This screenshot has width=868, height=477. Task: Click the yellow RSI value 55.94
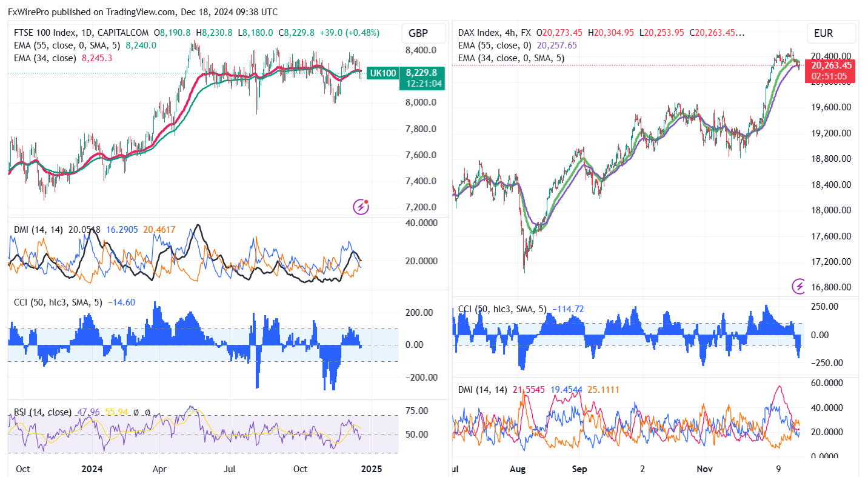click(117, 413)
